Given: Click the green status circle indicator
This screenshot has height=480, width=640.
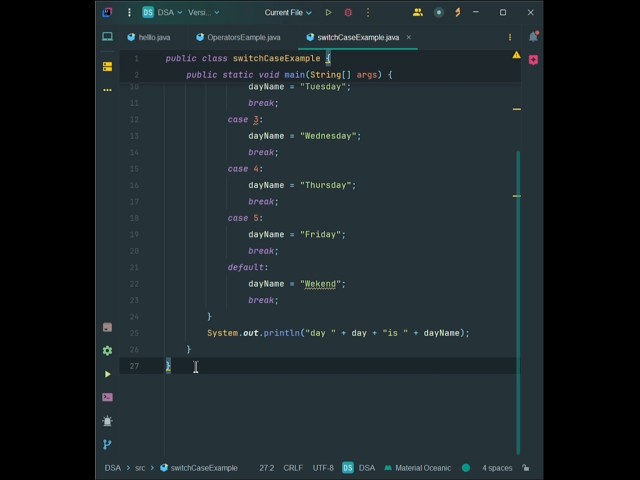Looking at the screenshot, I should point(466,468).
